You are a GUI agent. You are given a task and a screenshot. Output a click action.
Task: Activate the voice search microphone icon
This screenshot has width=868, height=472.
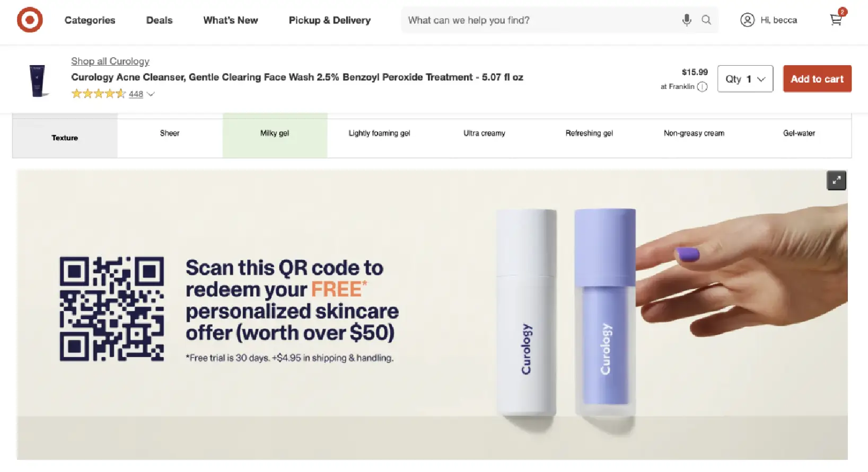687,20
